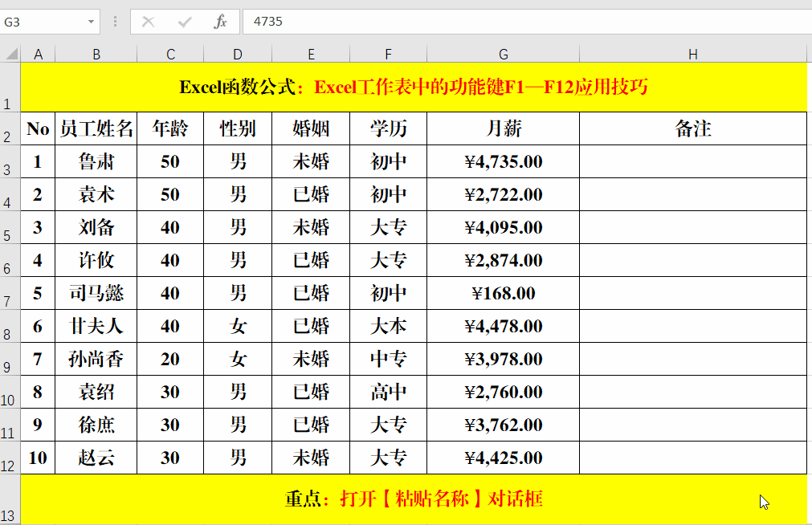Select the age cell 20 for 孙尚香
Image resolution: width=812 pixels, height=525 pixels.
coord(170,359)
